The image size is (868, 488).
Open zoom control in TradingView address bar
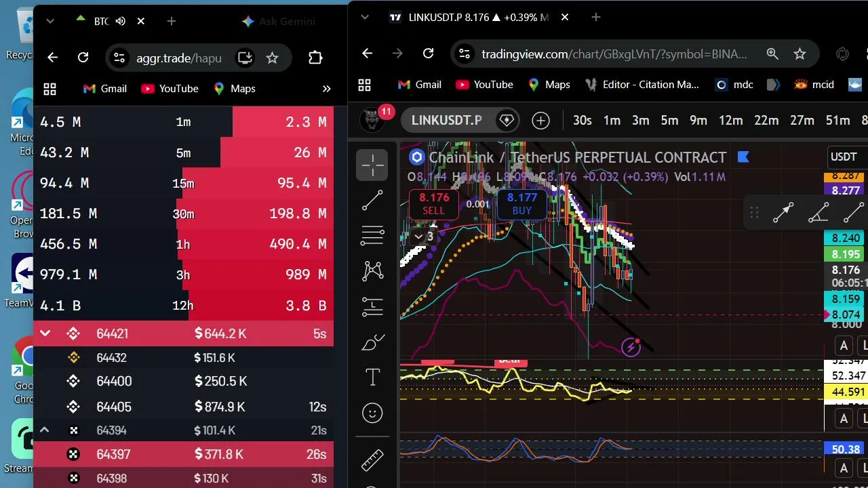pyautogui.click(x=772, y=54)
